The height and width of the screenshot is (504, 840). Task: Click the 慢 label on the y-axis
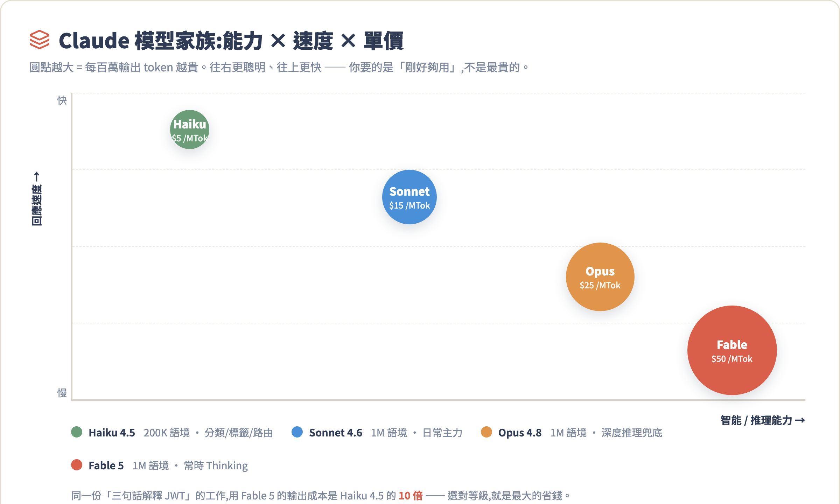pyautogui.click(x=62, y=393)
